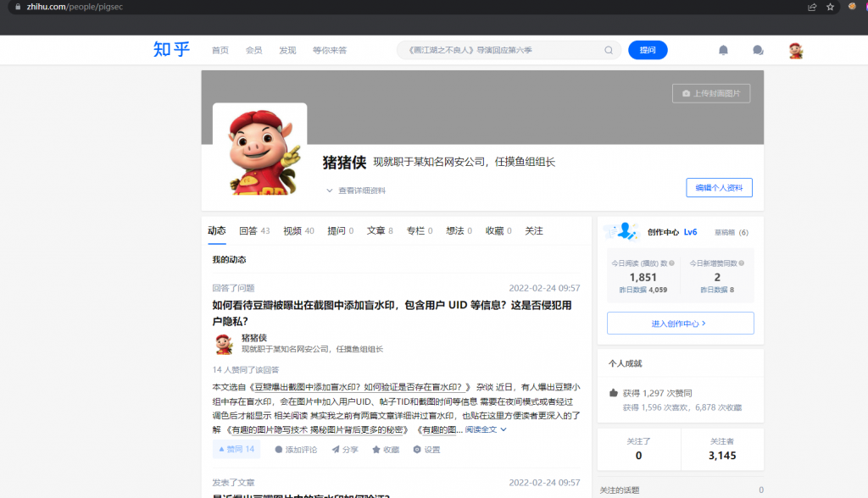Open the 发现 nav item

(x=288, y=50)
